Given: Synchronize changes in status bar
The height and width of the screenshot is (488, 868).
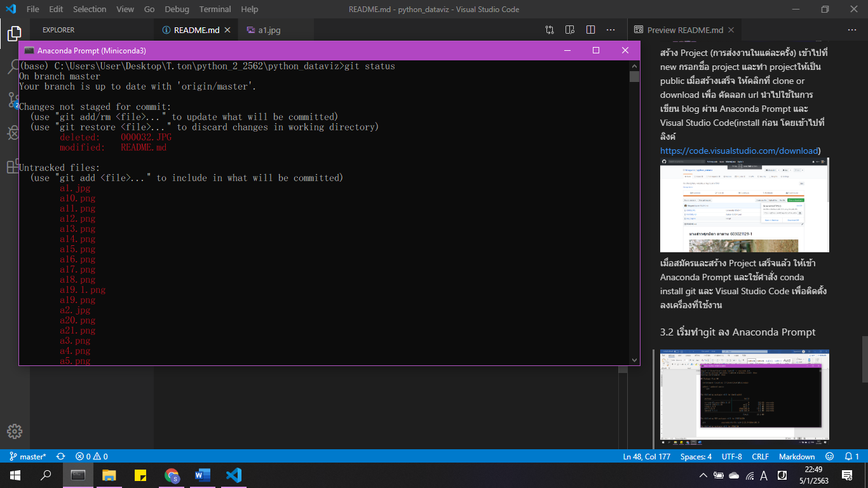Looking at the screenshot, I should [61, 456].
